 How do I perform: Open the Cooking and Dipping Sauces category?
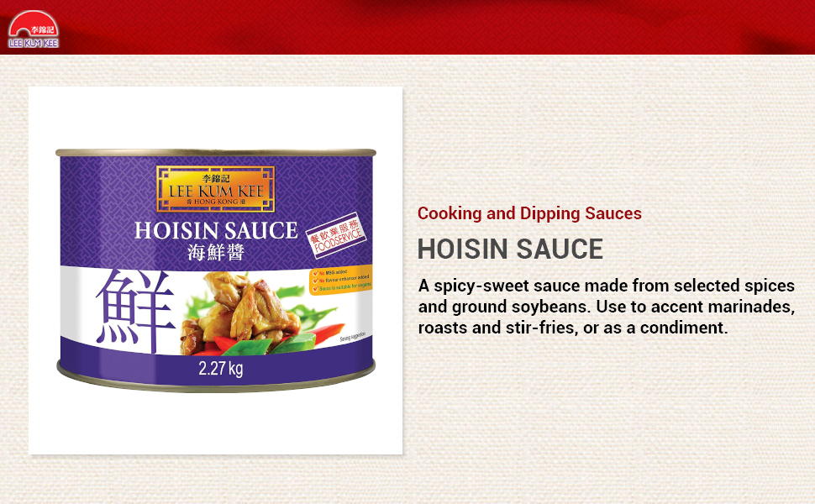coord(529,213)
